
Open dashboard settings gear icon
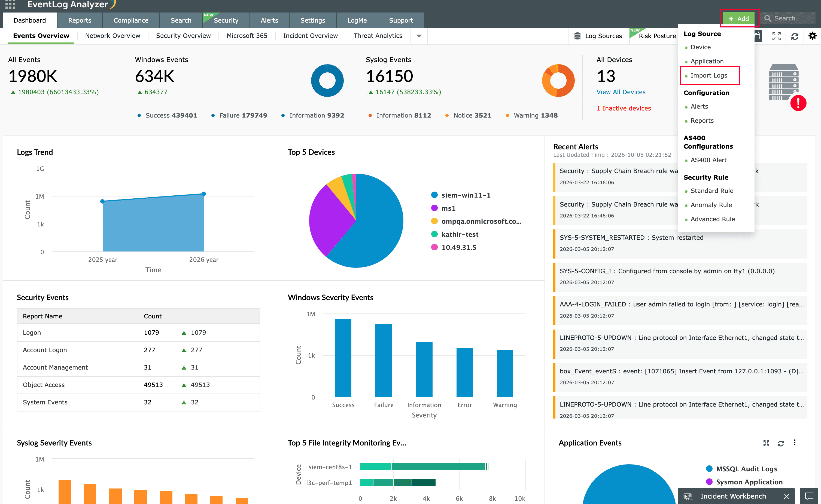click(812, 36)
